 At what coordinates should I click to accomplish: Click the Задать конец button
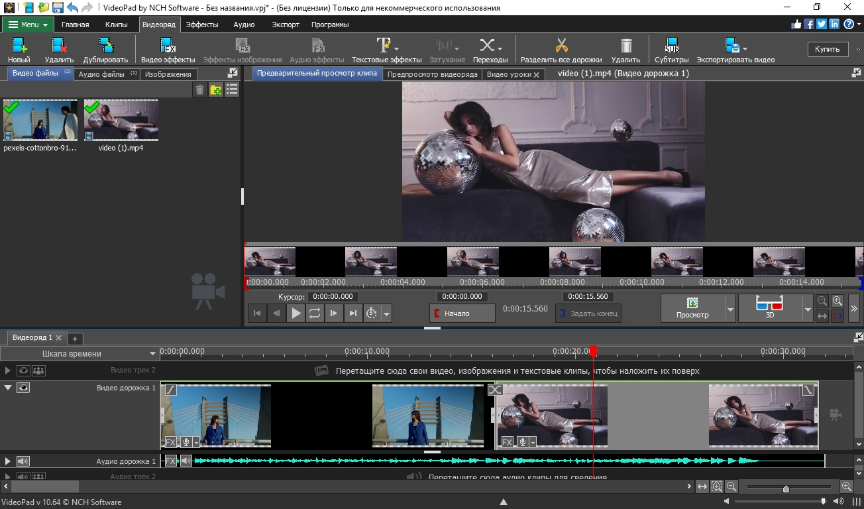[x=588, y=313]
